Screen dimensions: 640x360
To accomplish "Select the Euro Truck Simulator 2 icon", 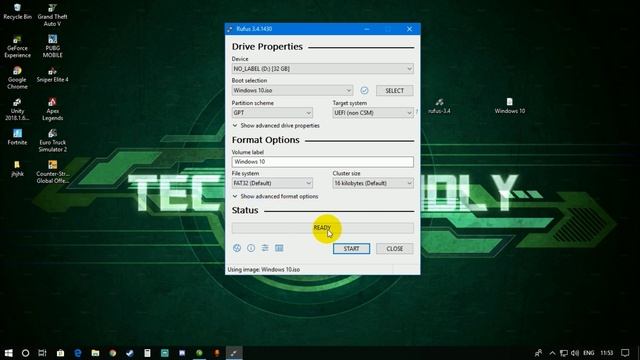I will (52, 141).
